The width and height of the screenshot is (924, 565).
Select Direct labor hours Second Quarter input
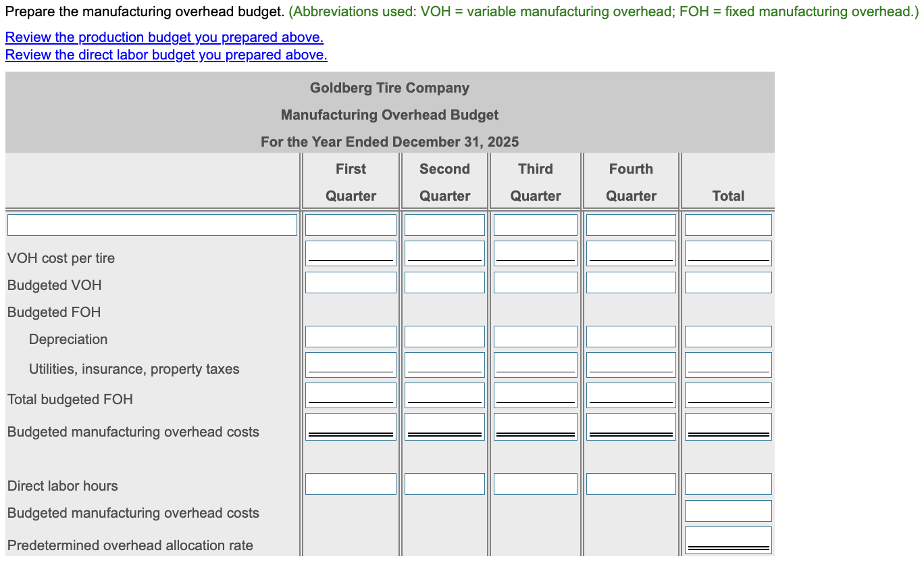[x=444, y=484]
